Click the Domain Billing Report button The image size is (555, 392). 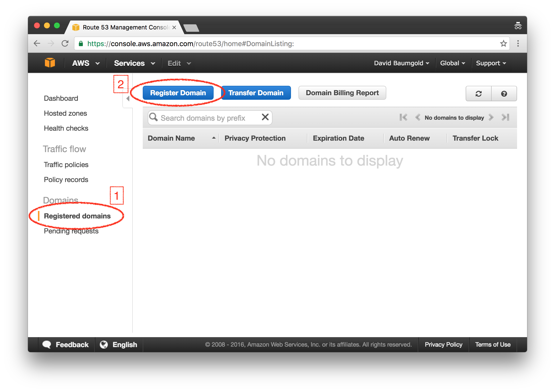coord(342,93)
